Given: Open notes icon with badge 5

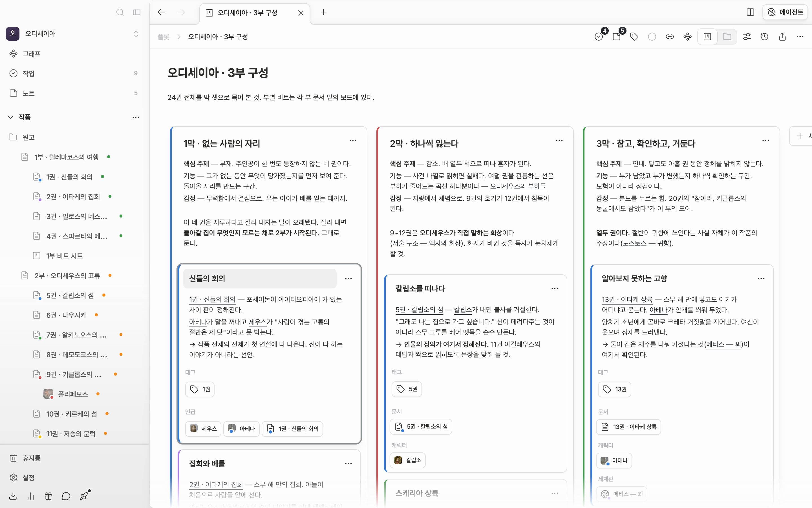Looking at the screenshot, I should click(x=617, y=36).
